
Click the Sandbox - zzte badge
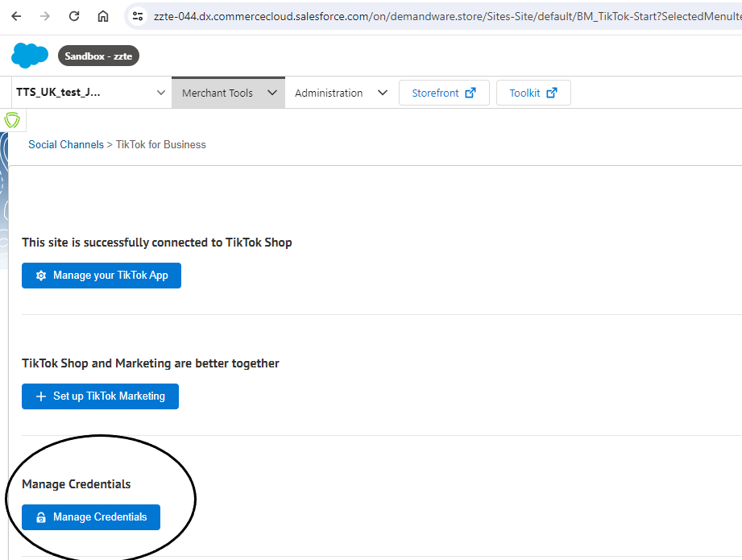coord(98,56)
